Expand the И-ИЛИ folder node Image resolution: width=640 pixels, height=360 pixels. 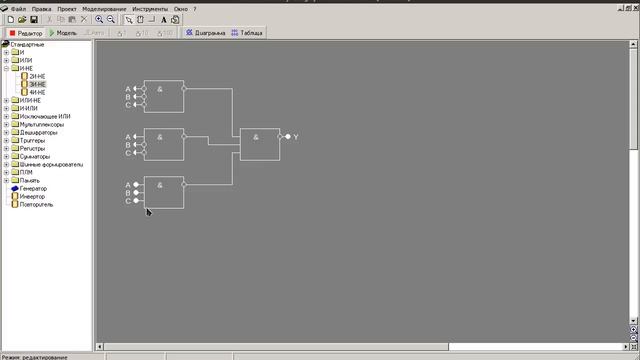tap(6, 109)
